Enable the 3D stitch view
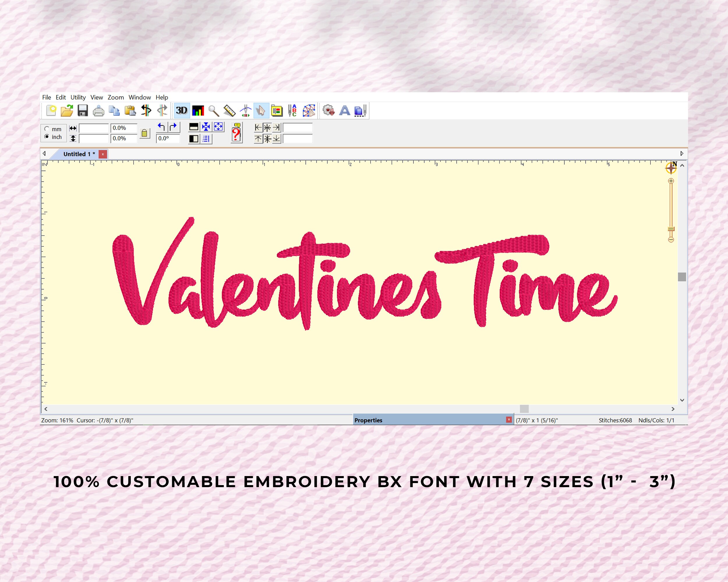This screenshot has height=582, width=728. (182, 111)
